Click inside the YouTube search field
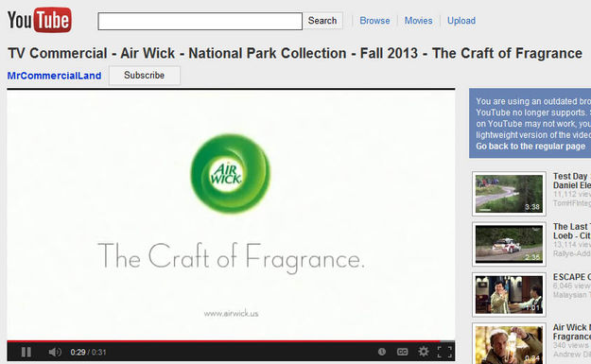 [x=200, y=21]
